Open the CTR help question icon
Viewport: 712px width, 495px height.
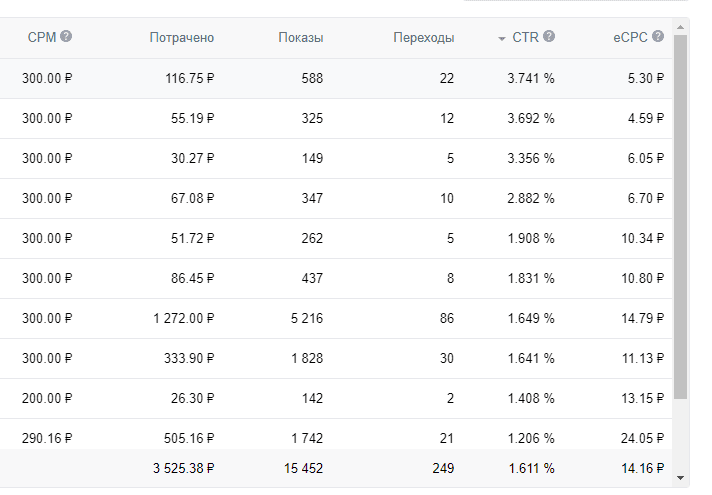549,37
